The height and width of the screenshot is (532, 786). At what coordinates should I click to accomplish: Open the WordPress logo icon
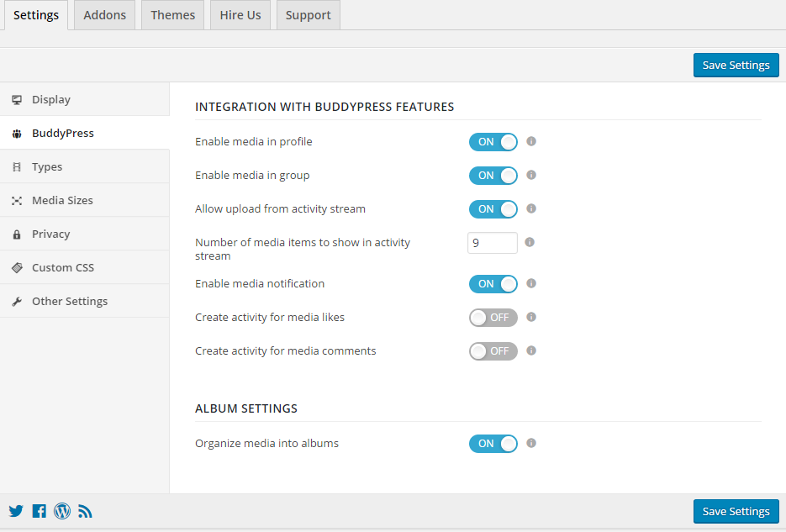[62, 511]
